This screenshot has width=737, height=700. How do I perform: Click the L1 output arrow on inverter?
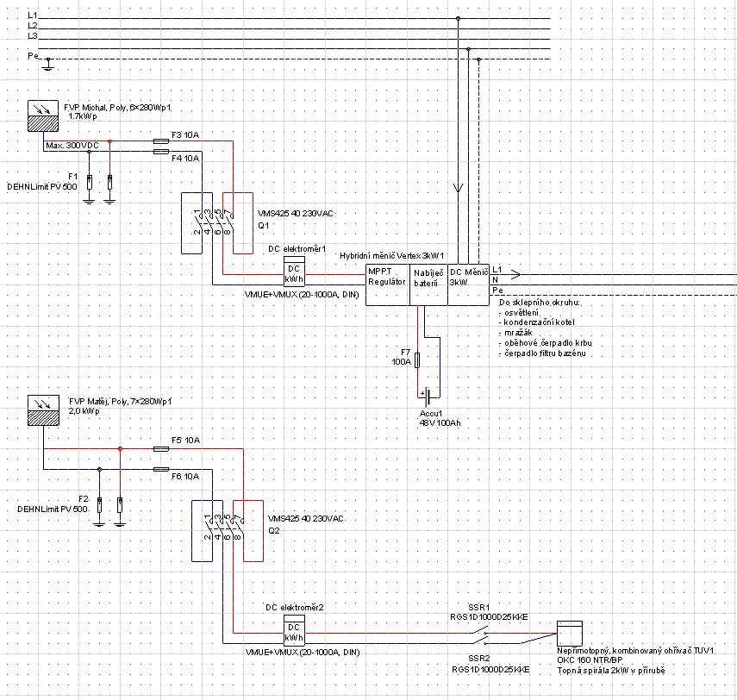(515, 274)
